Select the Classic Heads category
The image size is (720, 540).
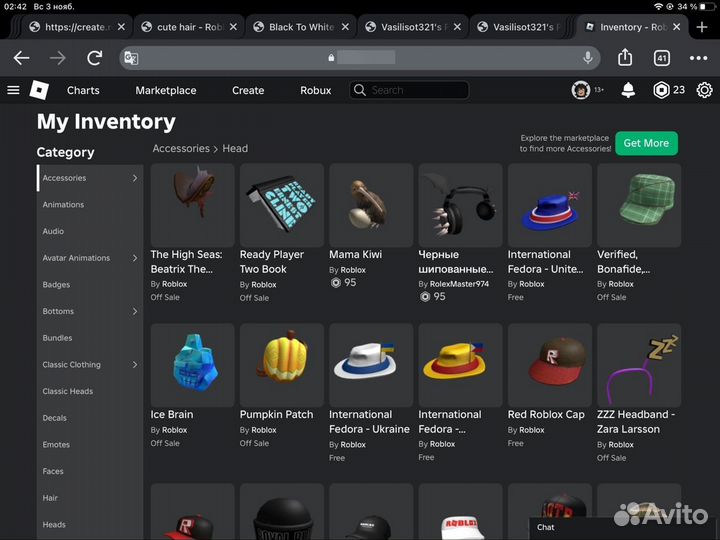pos(67,391)
